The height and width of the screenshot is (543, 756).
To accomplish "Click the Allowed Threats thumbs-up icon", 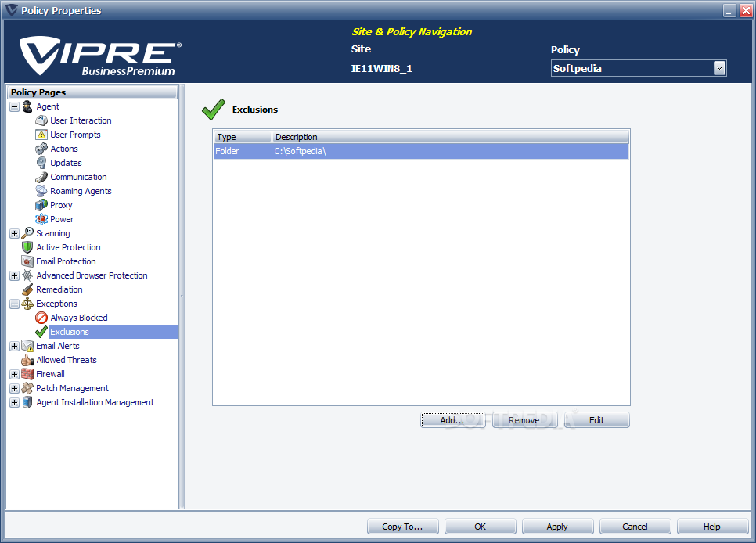I will coord(27,360).
